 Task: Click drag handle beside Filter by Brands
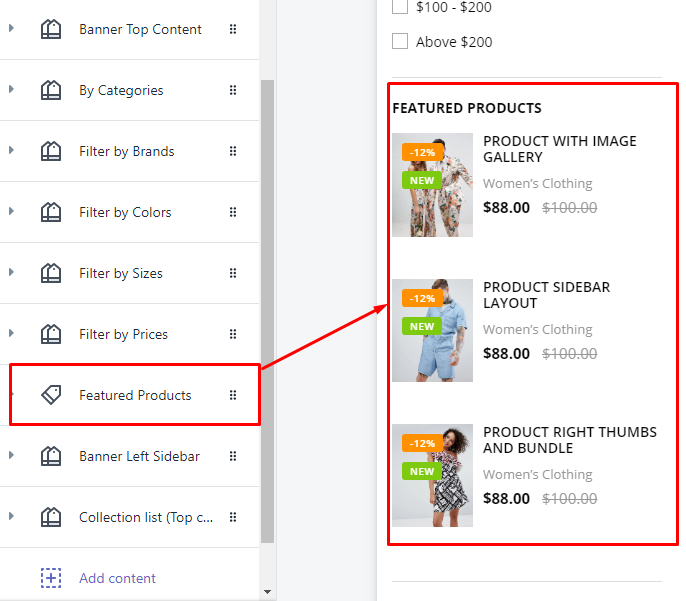click(233, 151)
